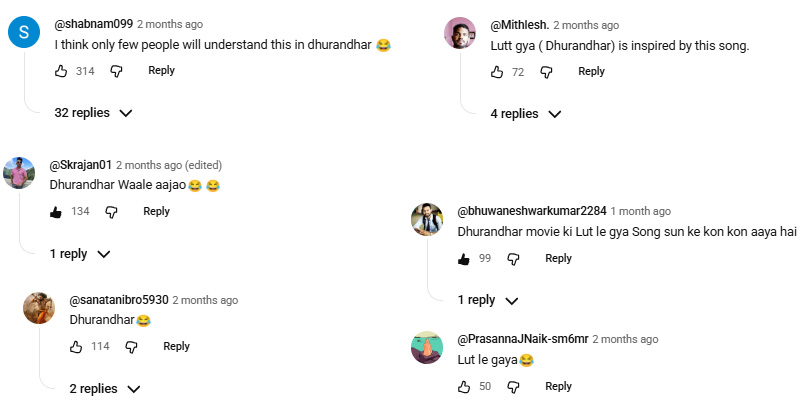Screen dimensions: 800x400
Task: Like the comment by @sanatanibro5930
Action: click(75, 347)
